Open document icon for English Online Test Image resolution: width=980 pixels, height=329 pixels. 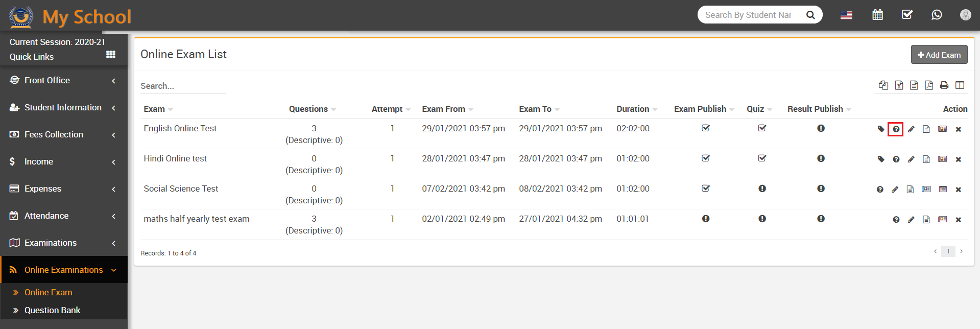[x=926, y=129]
